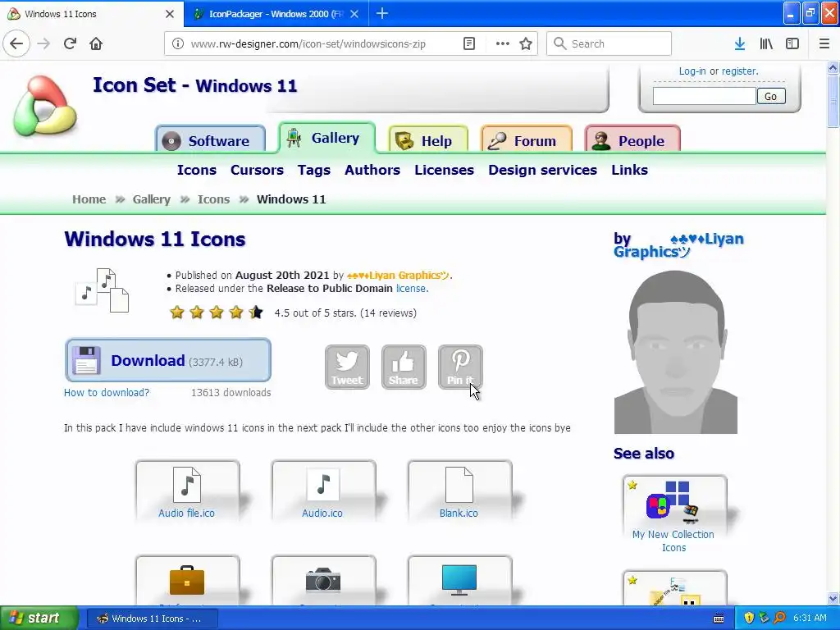Go to the Links submenu link
This screenshot has width=840, height=630.
[x=629, y=170]
